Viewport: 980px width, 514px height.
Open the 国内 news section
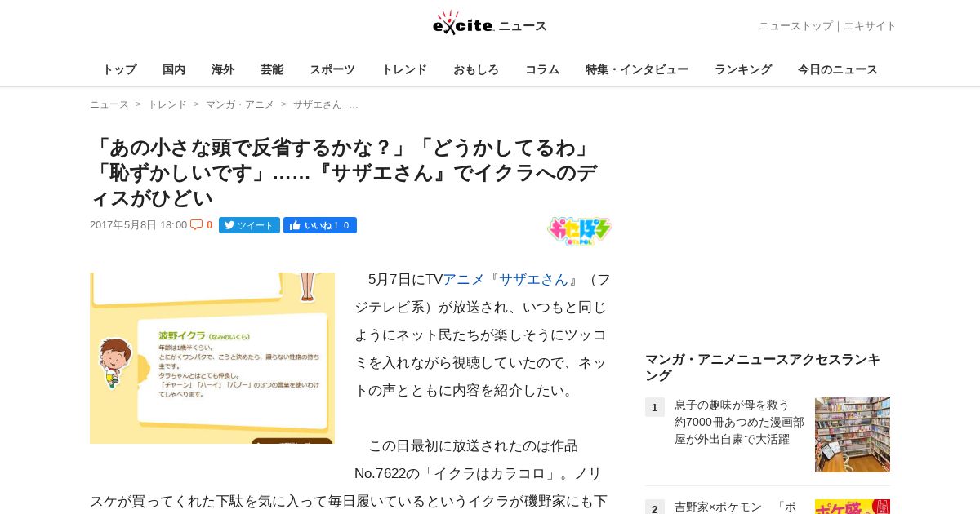coord(174,69)
